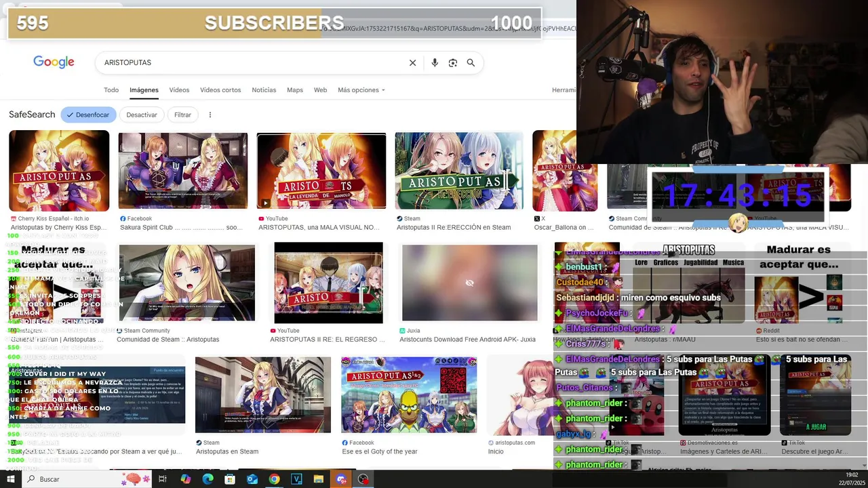Switch to Google Chrome in the taskbar

[x=274, y=479]
